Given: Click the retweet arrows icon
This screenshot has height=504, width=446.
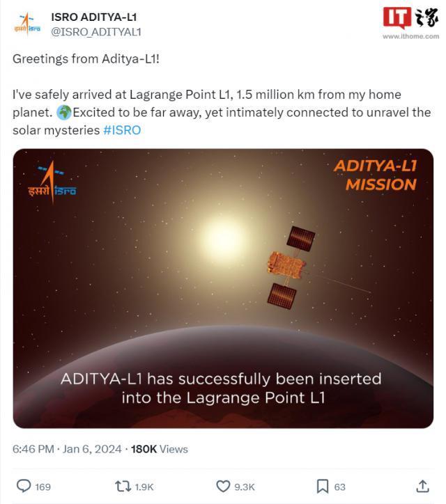Looking at the screenshot, I should point(123,486).
